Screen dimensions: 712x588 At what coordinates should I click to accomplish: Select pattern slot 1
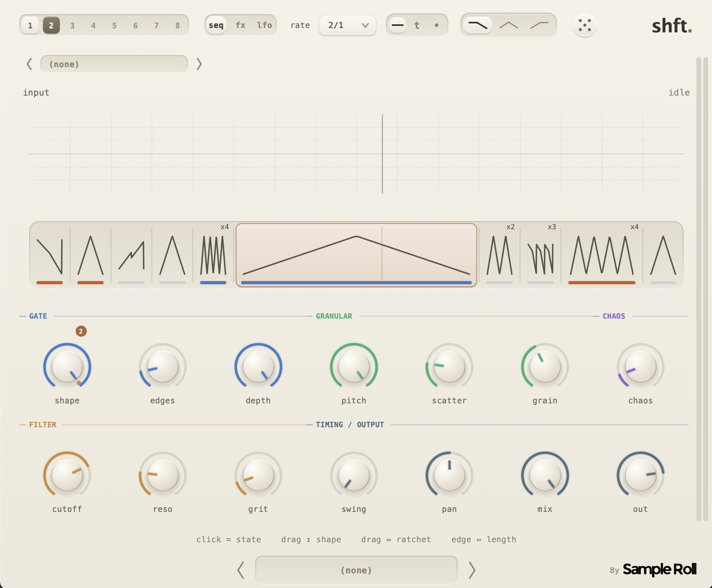tap(30, 26)
